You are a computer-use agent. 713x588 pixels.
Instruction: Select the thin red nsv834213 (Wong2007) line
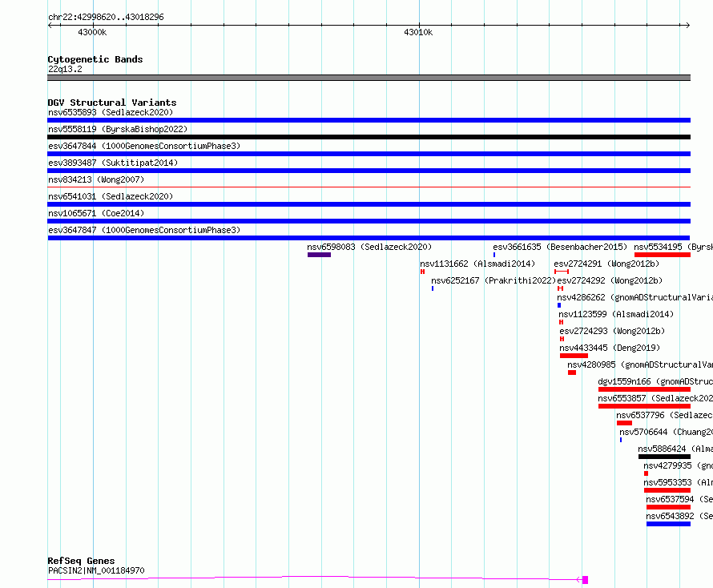369,187
